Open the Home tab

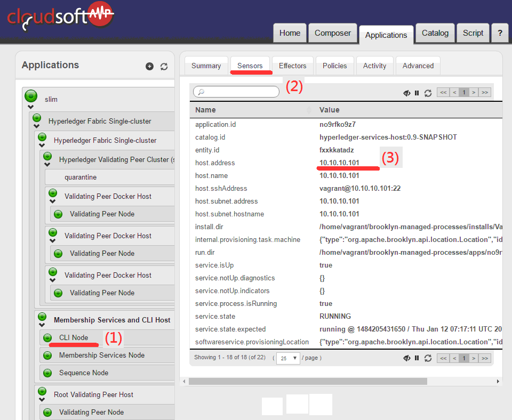click(290, 33)
